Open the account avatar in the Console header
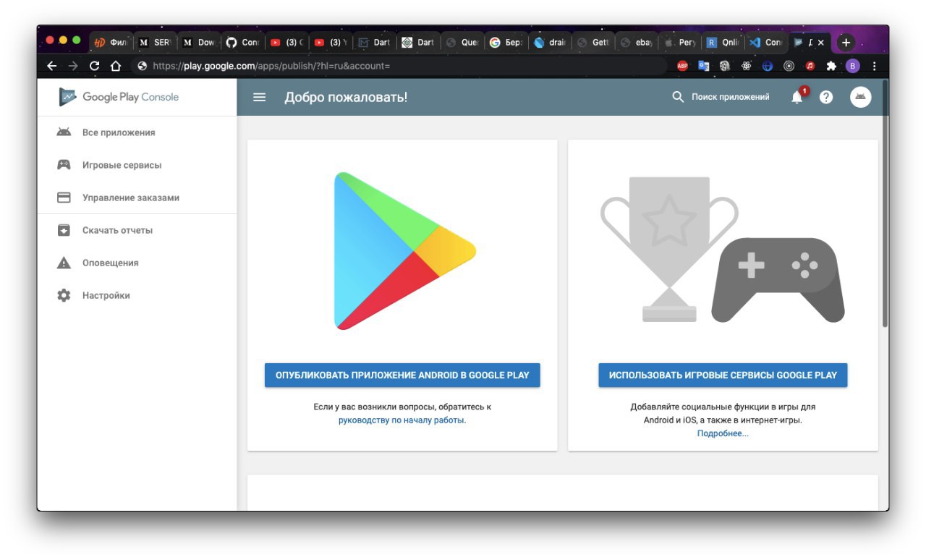The width and height of the screenshot is (926, 560). (x=861, y=97)
